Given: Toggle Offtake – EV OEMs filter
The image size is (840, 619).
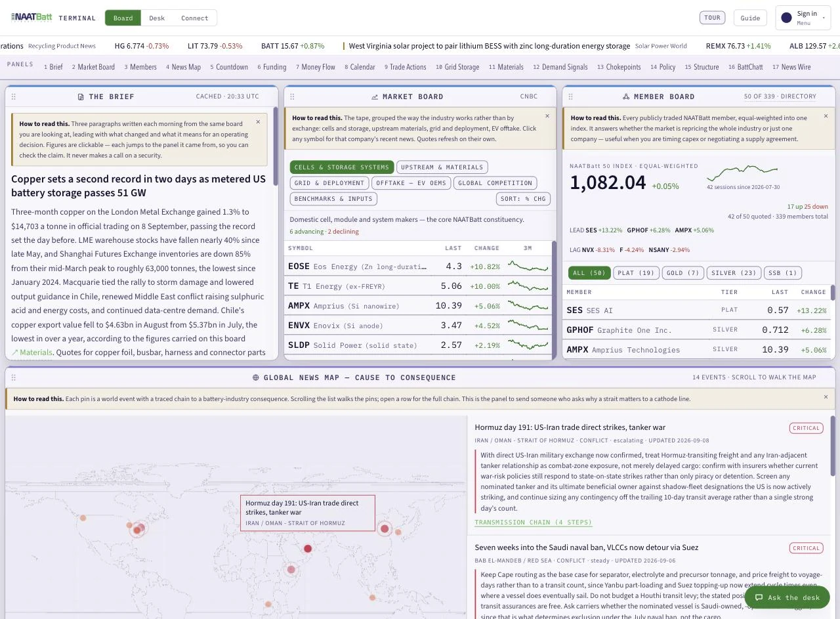Looking at the screenshot, I should 411,183.
